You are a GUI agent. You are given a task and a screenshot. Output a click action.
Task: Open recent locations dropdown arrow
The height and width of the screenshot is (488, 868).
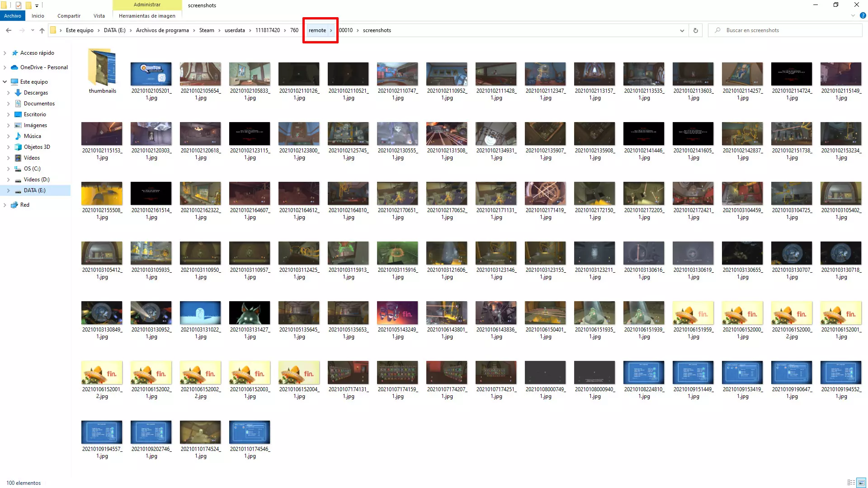tap(33, 30)
